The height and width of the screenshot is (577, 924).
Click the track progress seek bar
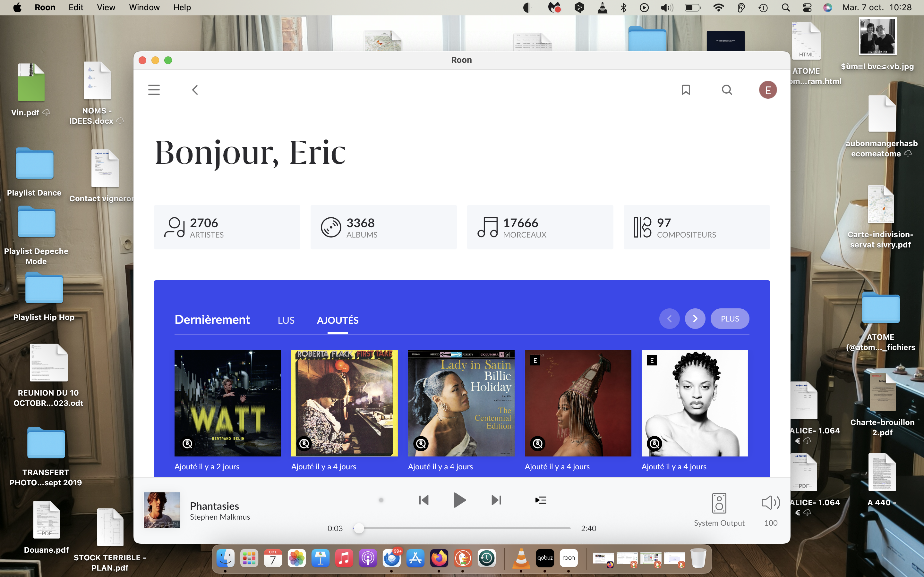click(x=464, y=529)
